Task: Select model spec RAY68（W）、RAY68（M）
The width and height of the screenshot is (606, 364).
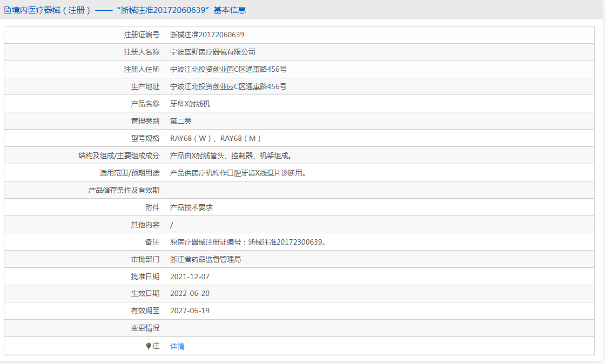Action: pos(217,138)
